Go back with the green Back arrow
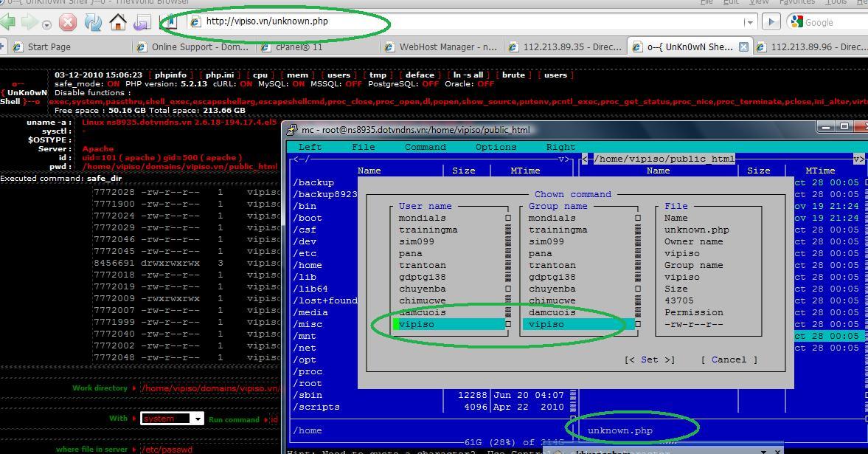The width and height of the screenshot is (868, 454). [8, 22]
